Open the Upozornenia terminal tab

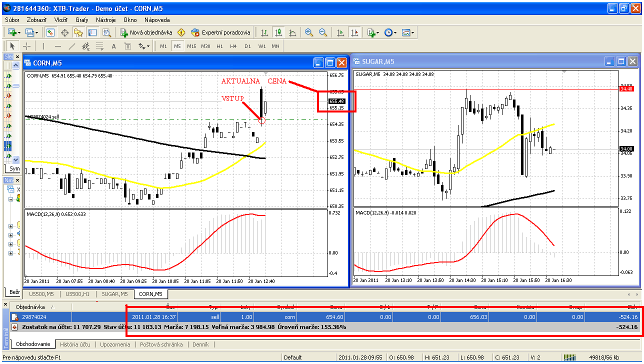(x=115, y=344)
